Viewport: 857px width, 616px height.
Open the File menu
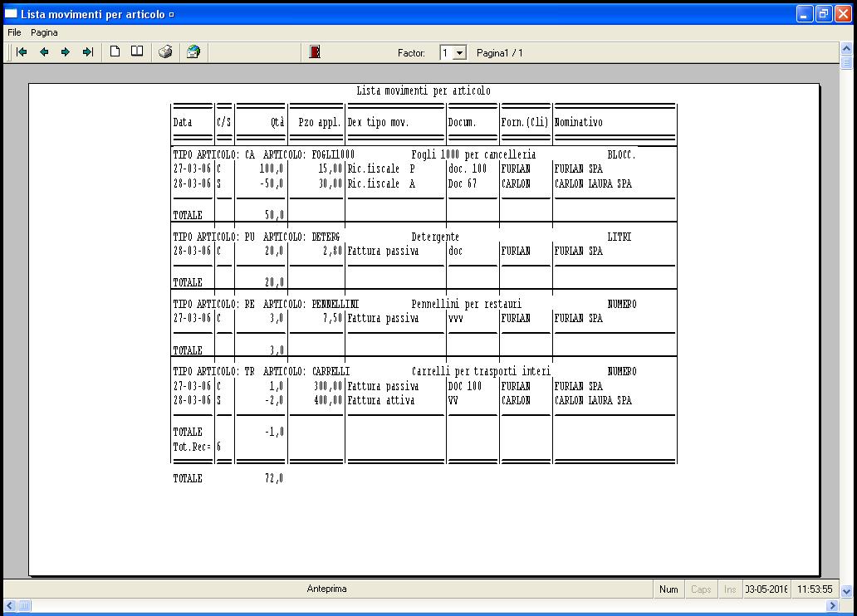coord(14,33)
